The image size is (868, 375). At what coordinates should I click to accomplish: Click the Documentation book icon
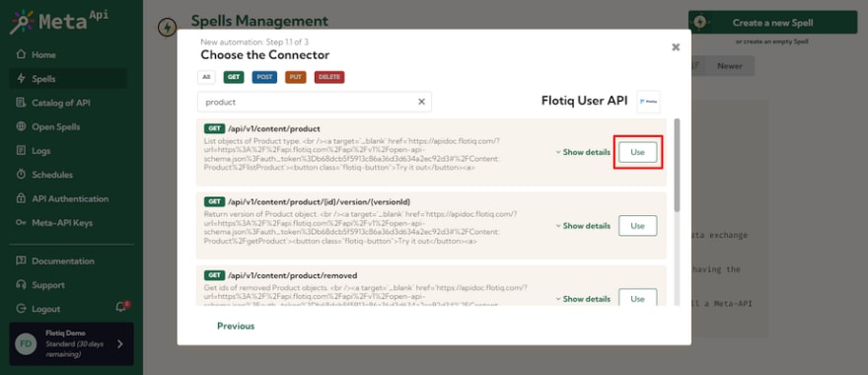click(21, 261)
